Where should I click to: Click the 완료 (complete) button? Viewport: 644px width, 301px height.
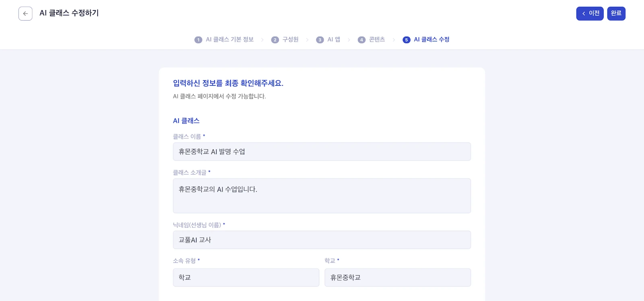coord(616,14)
